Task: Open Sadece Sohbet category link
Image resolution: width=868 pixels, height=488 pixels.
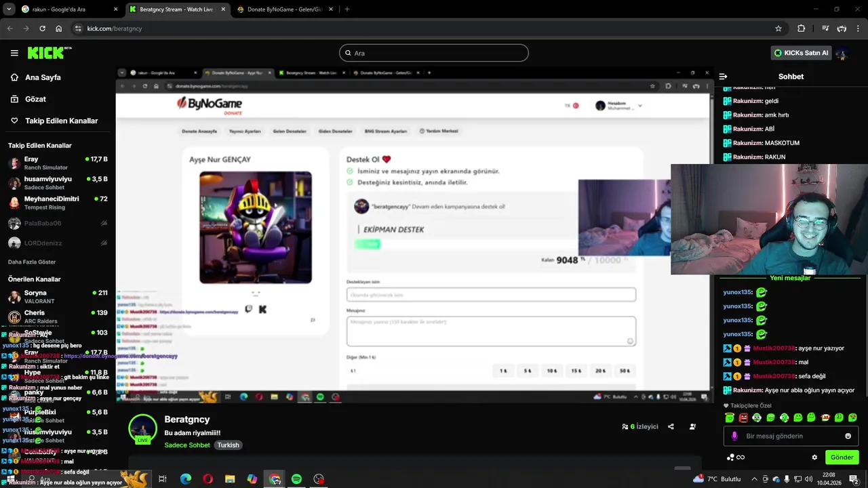Action: [x=187, y=445]
